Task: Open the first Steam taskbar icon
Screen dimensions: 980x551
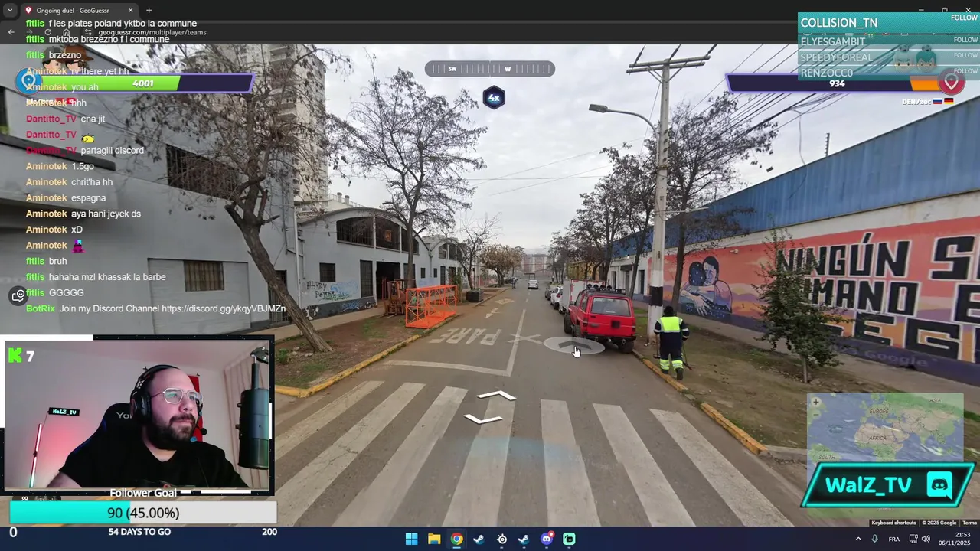Action: tap(479, 539)
